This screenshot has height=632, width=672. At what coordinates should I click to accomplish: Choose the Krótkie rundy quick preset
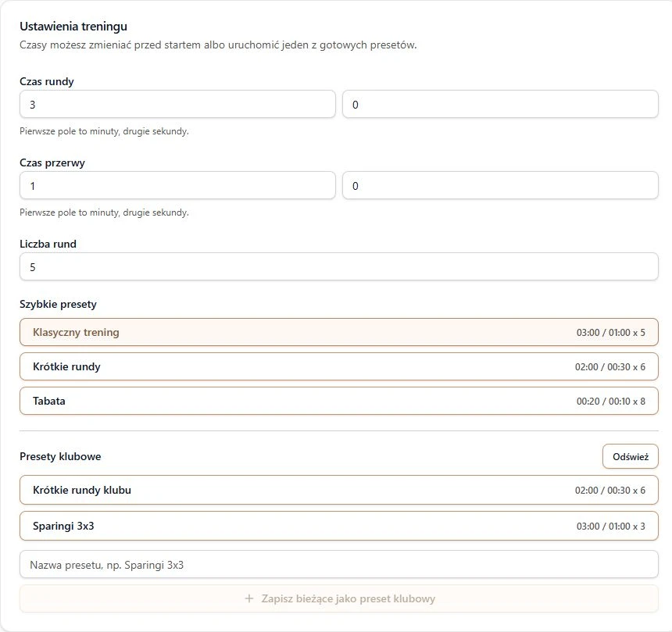coord(339,366)
